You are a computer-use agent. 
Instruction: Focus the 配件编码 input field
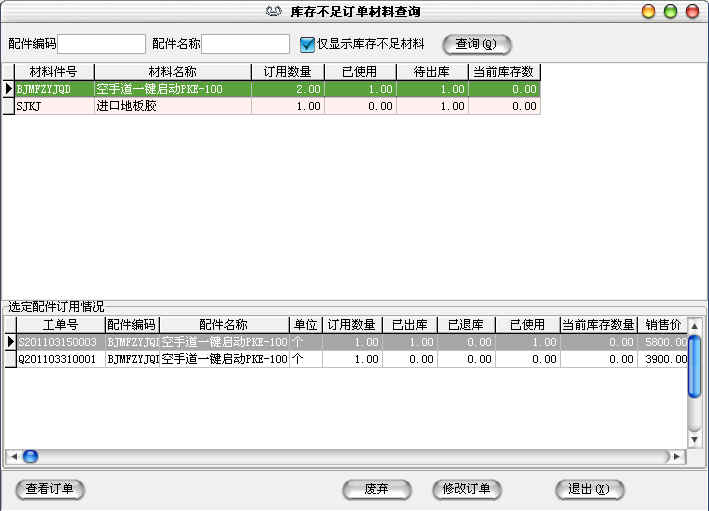click(x=101, y=44)
